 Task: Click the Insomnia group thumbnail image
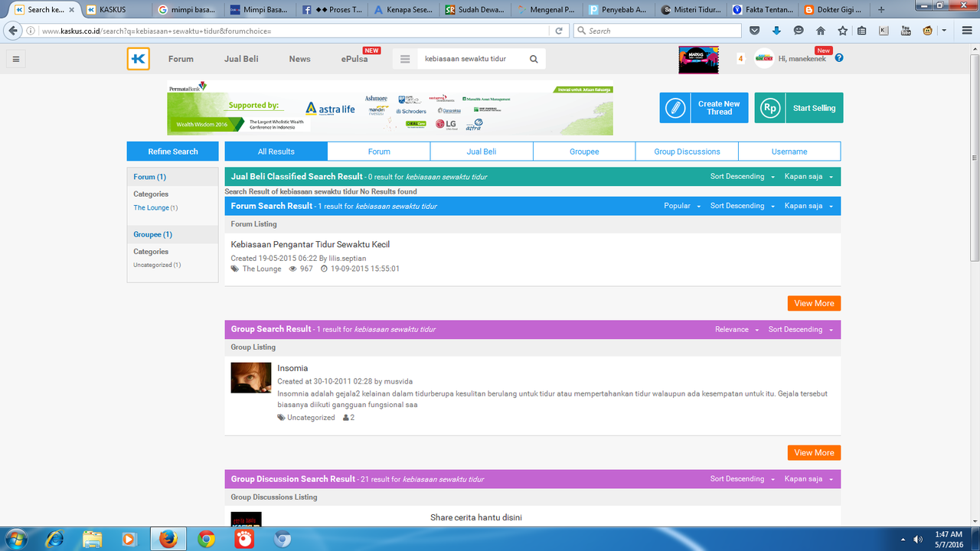pyautogui.click(x=251, y=378)
